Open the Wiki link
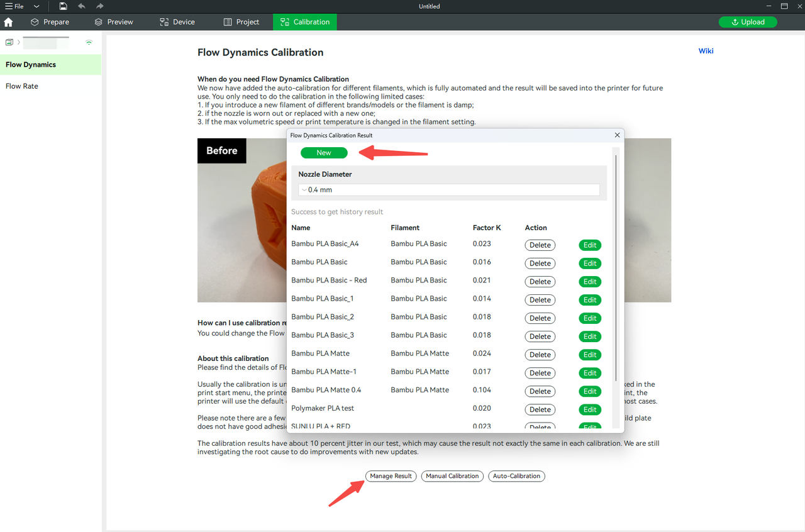Image resolution: width=805 pixels, height=532 pixels. click(x=706, y=51)
